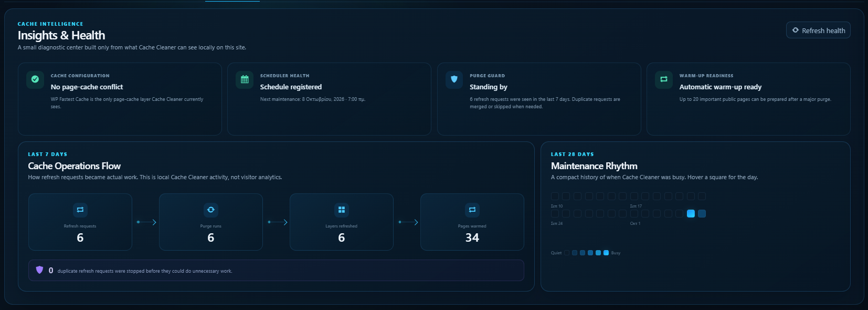This screenshot has height=310, width=868.
Task: Click the Insights & Health heading
Action: 61,35
